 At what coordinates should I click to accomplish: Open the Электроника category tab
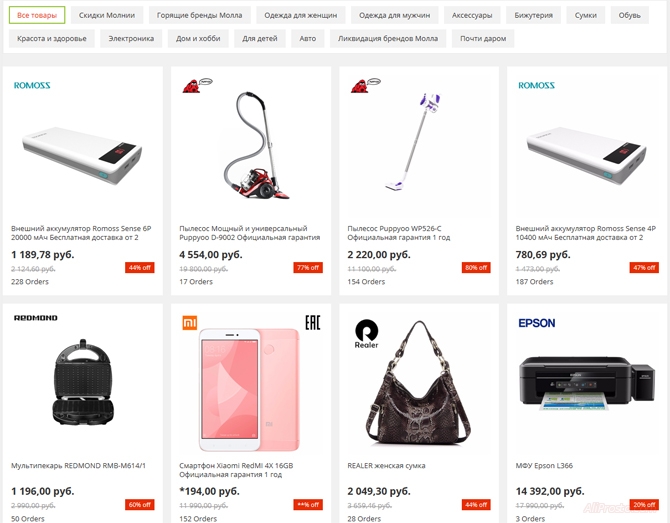pyautogui.click(x=131, y=38)
